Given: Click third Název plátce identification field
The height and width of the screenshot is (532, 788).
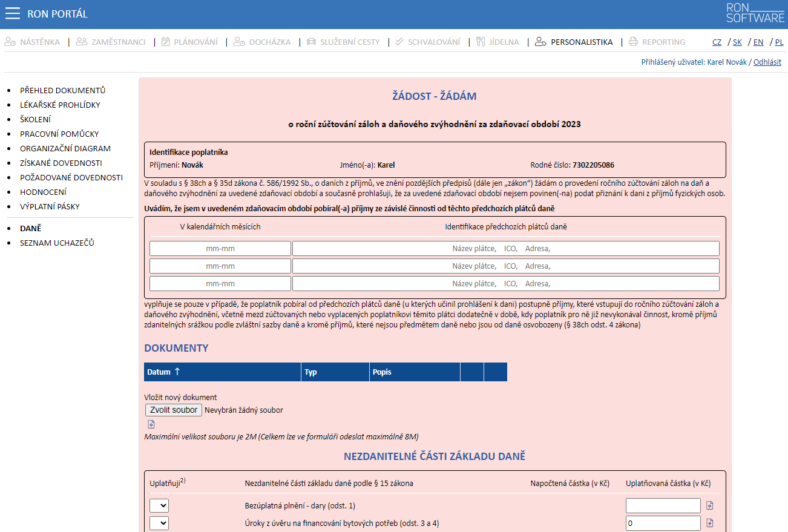Looking at the screenshot, I should (506, 284).
